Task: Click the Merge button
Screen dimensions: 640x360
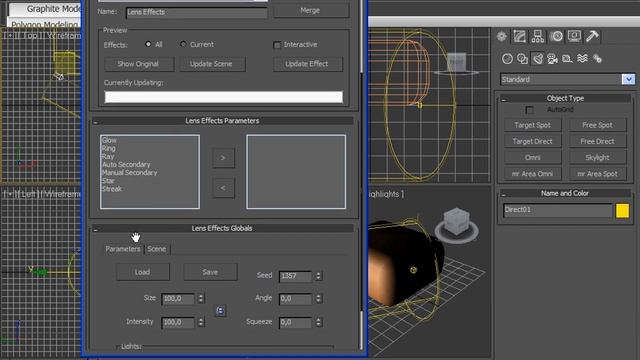Action: [311, 11]
